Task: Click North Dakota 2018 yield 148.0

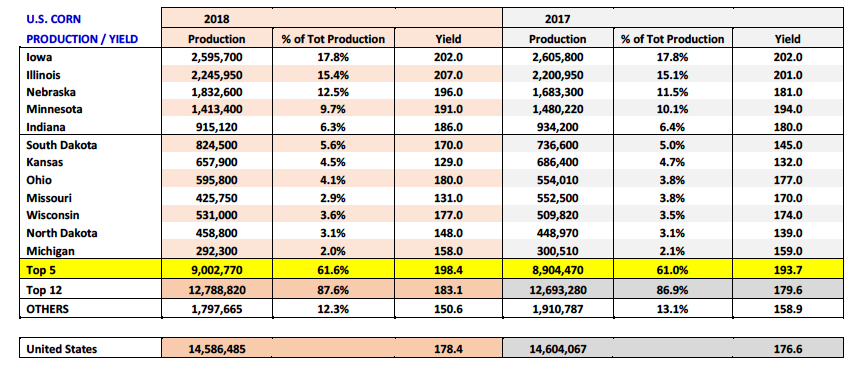Action: (x=448, y=233)
